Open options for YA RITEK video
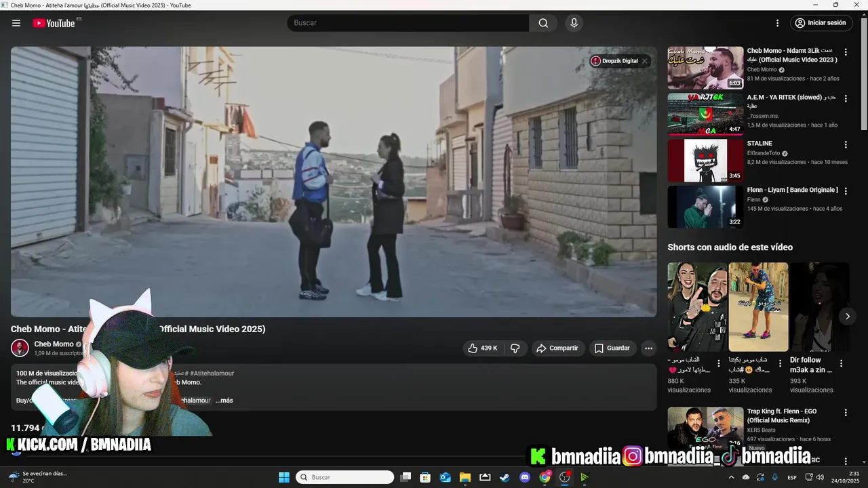This screenshot has height=488, width=868. pos(846,98)
